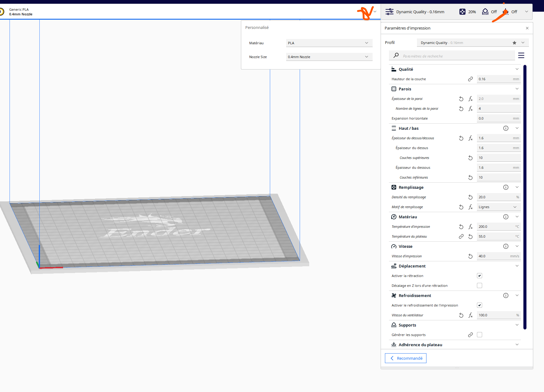
Task: Open the settings visibility hamburger menu
Action: click(521, 55)
